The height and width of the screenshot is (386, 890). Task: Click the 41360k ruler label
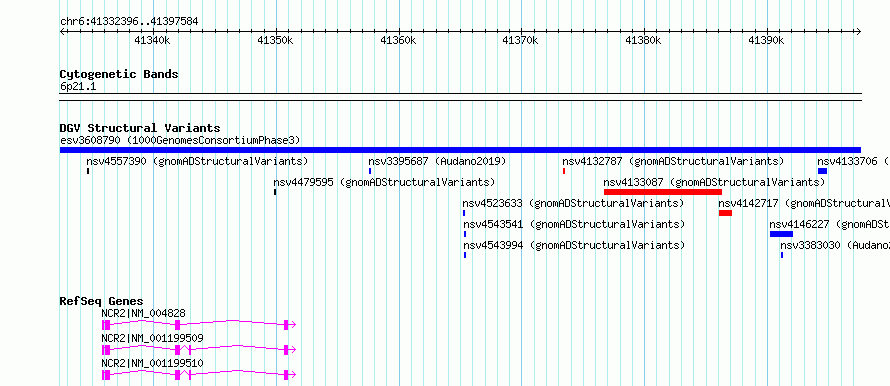(398, 41)
